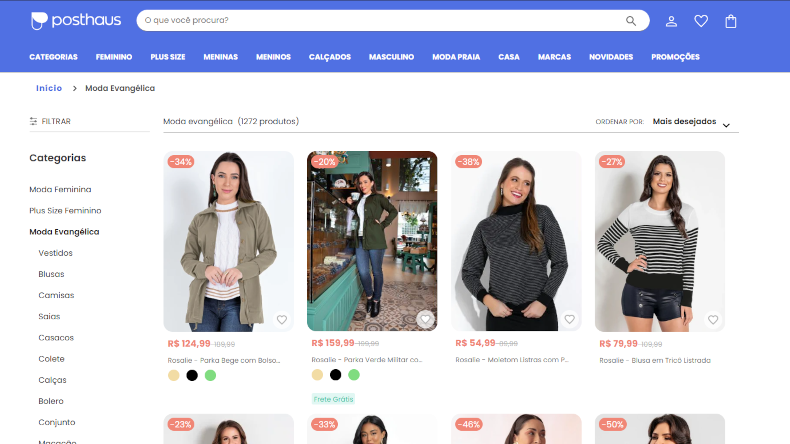Open the FEMININO menu
Screen dimensions: 790x444
pyautogui.click(x=114, y=57)
